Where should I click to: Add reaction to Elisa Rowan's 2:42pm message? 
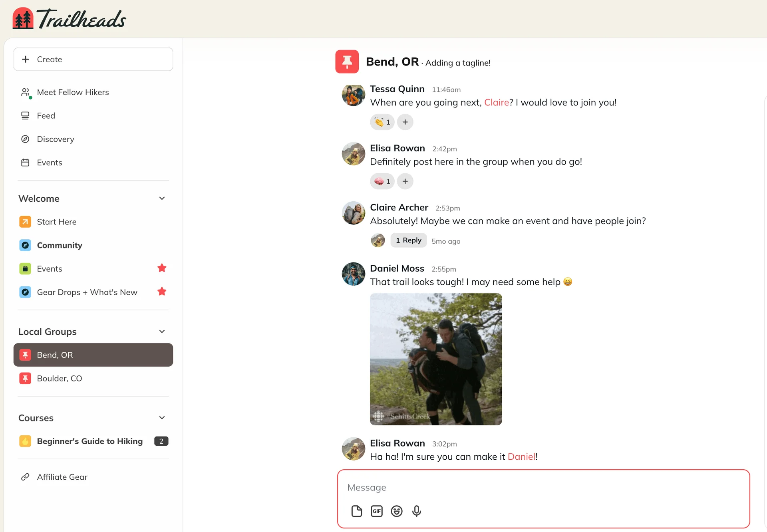(405, 181)
